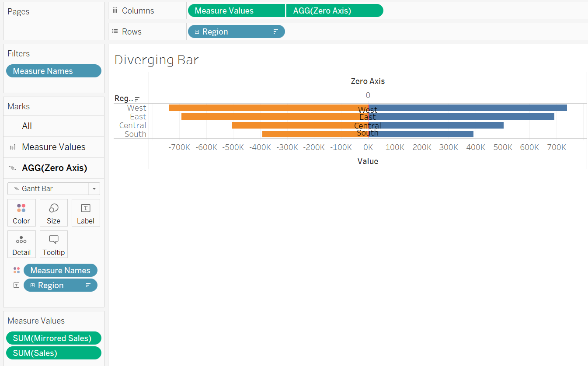Click the Rows shelf icon
Screen dimensions: 588x366
point(115,31)
